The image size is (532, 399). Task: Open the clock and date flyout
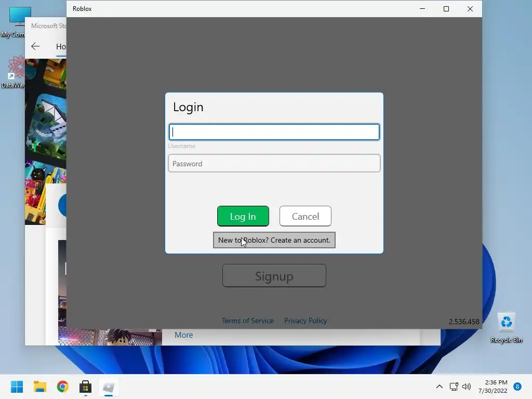(x=493, y=387)
